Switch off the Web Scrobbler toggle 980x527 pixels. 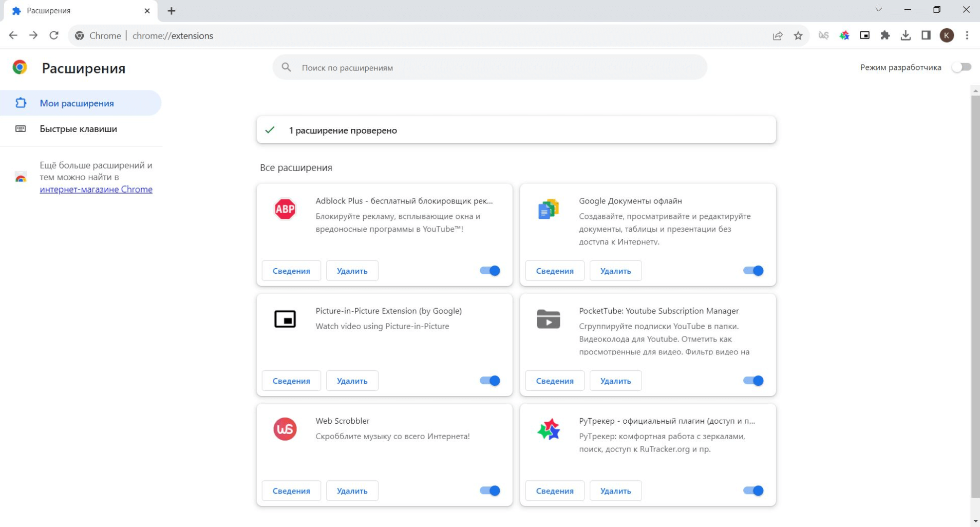click(x=490, y=491)
